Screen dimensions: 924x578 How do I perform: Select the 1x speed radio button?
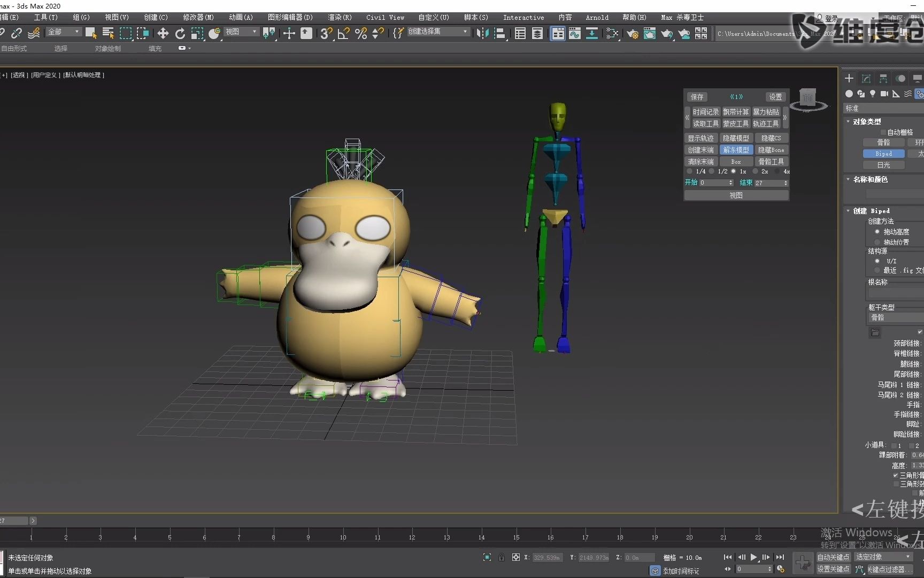click(734, 171)
